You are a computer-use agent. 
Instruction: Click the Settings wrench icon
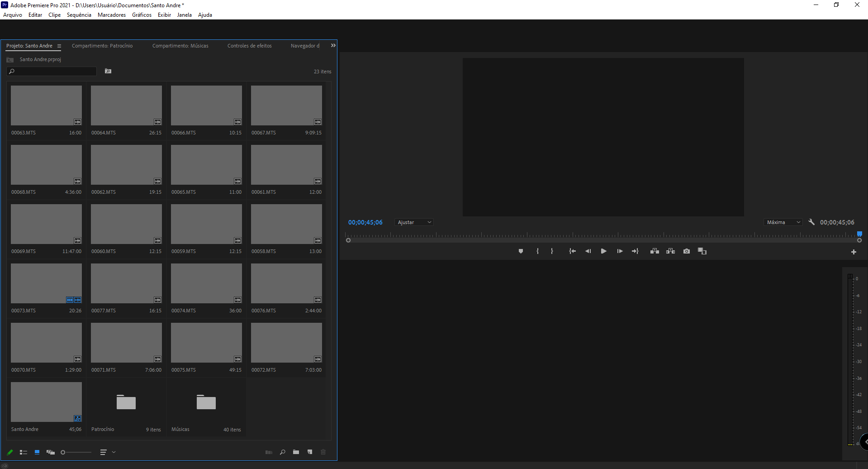811,222
